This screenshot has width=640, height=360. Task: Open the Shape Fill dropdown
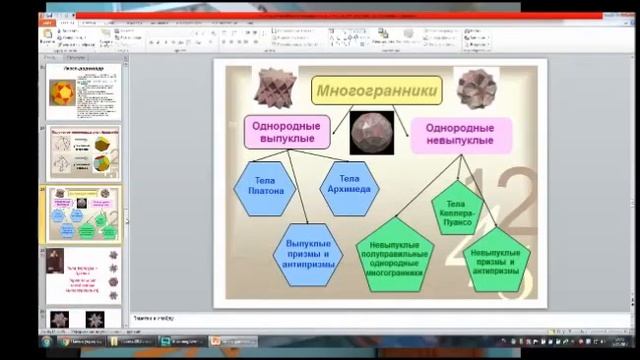click(440, 31)
